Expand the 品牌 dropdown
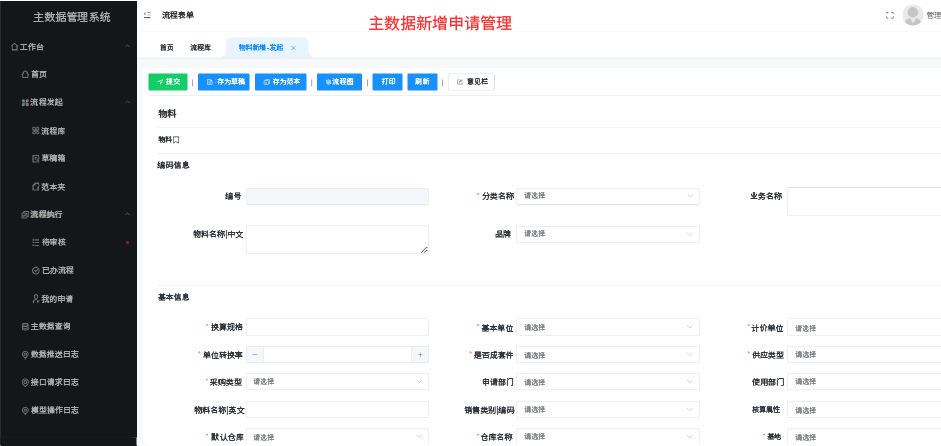941x446 pixels. 607,234
